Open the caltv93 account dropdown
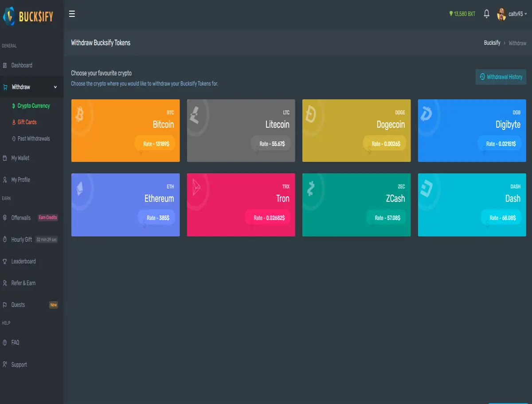The width and height of the screenshot is (532, 404). pos(517,14)
